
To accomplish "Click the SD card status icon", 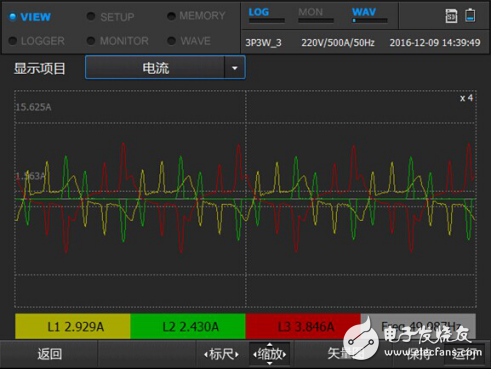I will 451,16.
